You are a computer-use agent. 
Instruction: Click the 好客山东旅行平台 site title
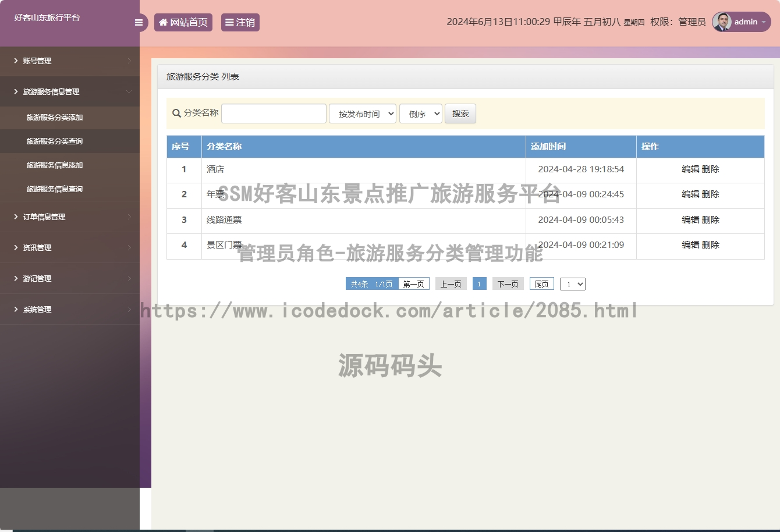click(x=47, y=17)
